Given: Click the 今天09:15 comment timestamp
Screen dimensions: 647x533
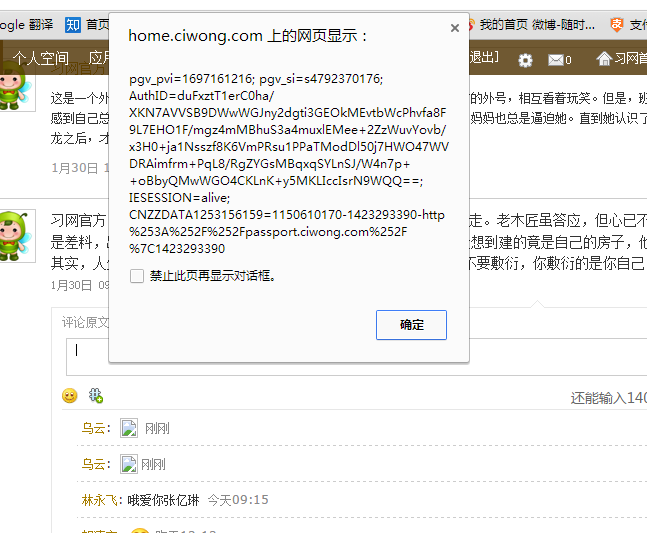Looking at the screenshot, I should point(238,500).
